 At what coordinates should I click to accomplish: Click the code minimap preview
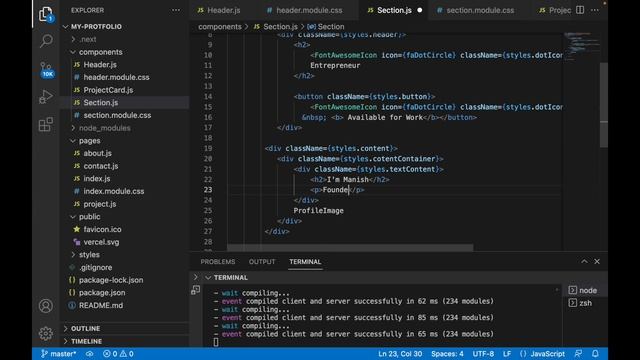581,46
